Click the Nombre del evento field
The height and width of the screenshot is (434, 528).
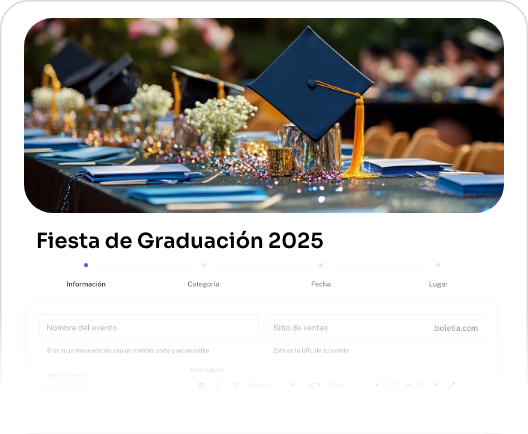point(149,328)
